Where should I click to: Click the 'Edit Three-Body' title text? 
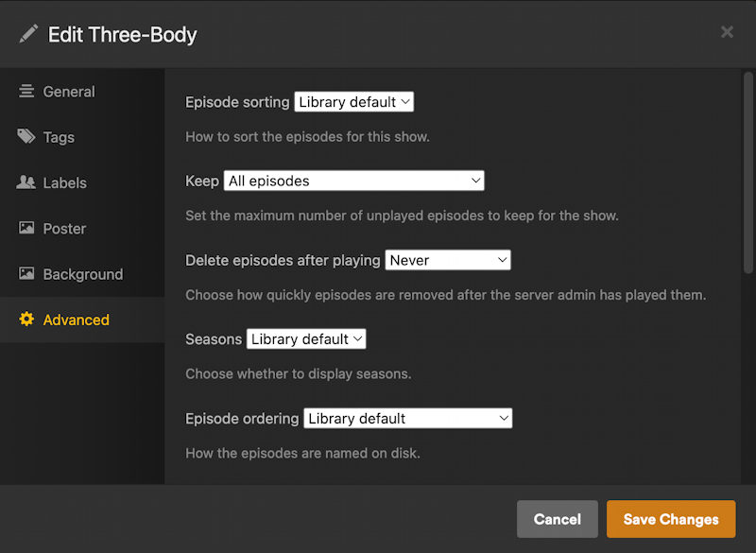(123, 35)
